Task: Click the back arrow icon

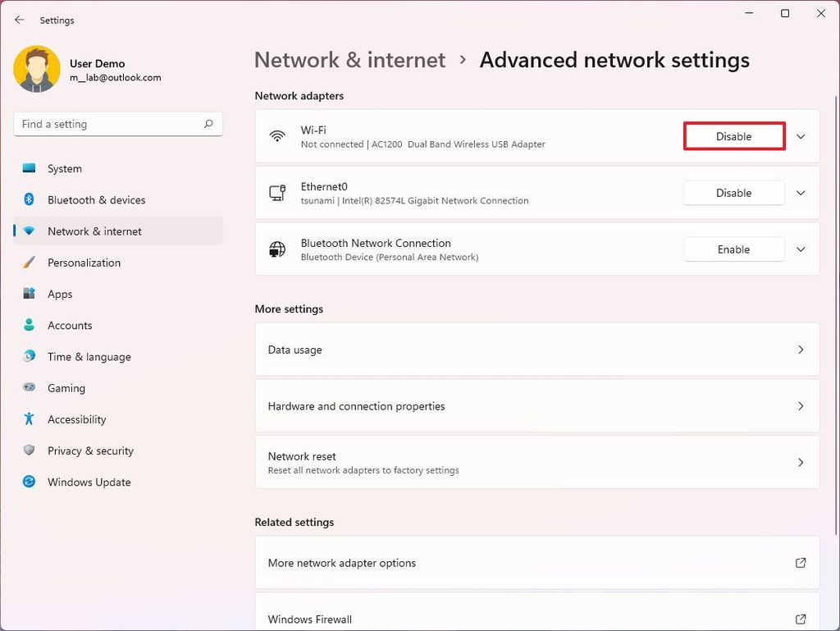Action: tap(18, 20)
